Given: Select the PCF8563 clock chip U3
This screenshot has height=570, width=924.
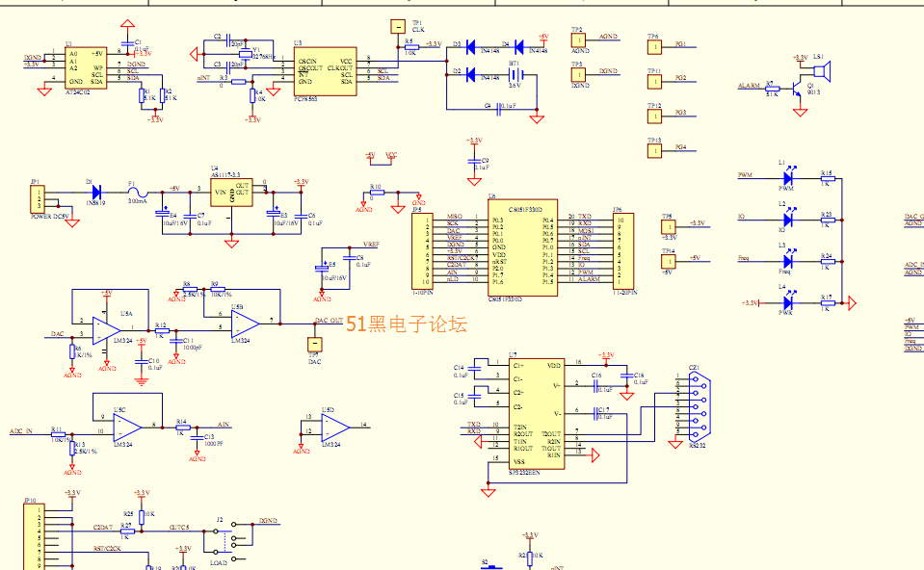Looking at the screenshot, I should point(326,71).
